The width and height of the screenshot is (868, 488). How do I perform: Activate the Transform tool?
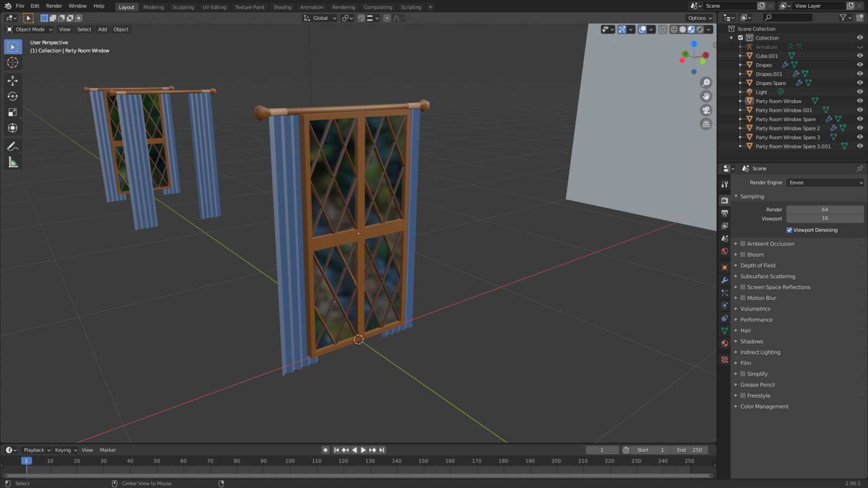(12, 128)
